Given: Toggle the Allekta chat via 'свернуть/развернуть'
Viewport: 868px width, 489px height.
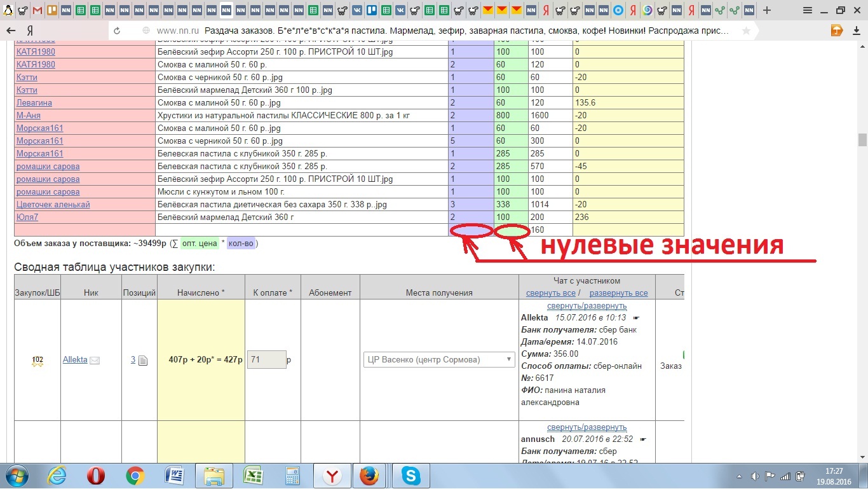Looking at the screenshot, I should pyautogui.click(x=587, y=306).
